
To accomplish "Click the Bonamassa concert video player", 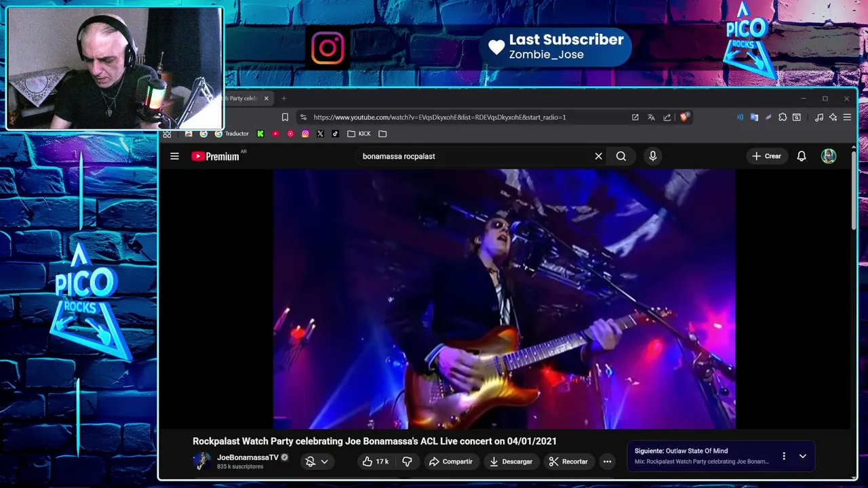I will (505, 299).
